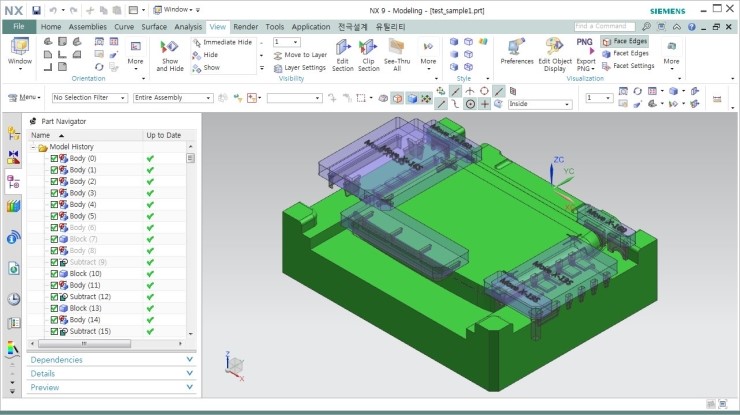Viewport: 740px width, 415px height.
Task: Open the Tools tab
Action: point(274,27)
